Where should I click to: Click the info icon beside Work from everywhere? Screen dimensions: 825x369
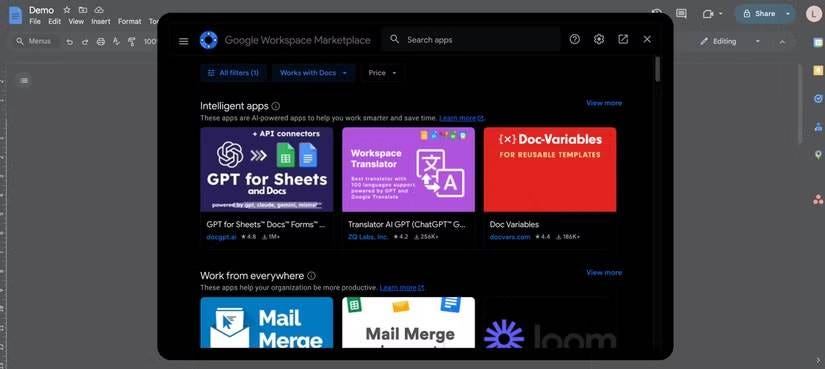coord(311,276)
